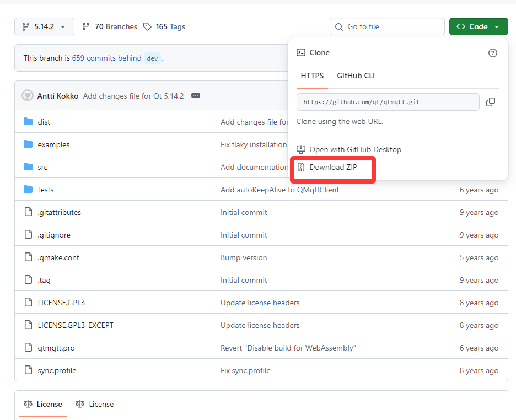Click Antti Kokko's avatar image
516x420 pixels.
click(x=28, y=96)
